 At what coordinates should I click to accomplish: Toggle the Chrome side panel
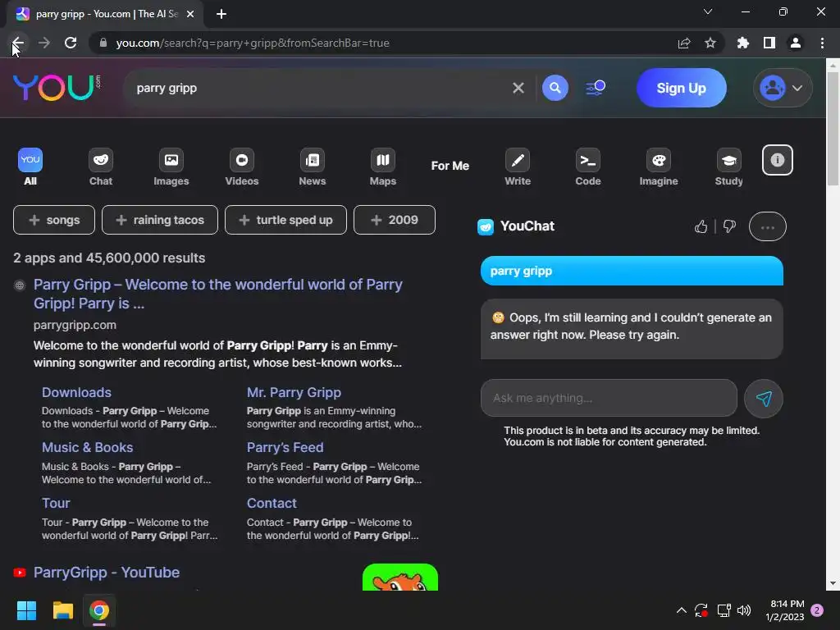click(769, 43)
